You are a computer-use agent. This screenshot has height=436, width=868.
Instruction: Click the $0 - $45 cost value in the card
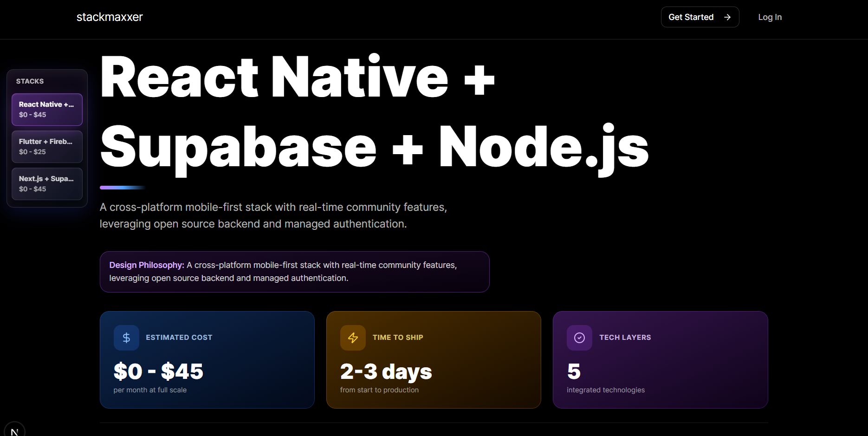coord(158,371)
